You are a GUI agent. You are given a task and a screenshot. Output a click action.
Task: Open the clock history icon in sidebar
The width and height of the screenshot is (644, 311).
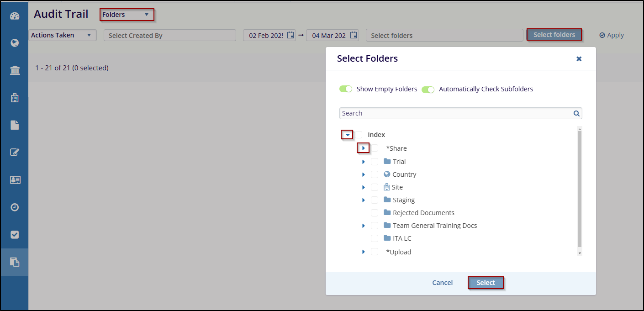click(x=15, y=207)
